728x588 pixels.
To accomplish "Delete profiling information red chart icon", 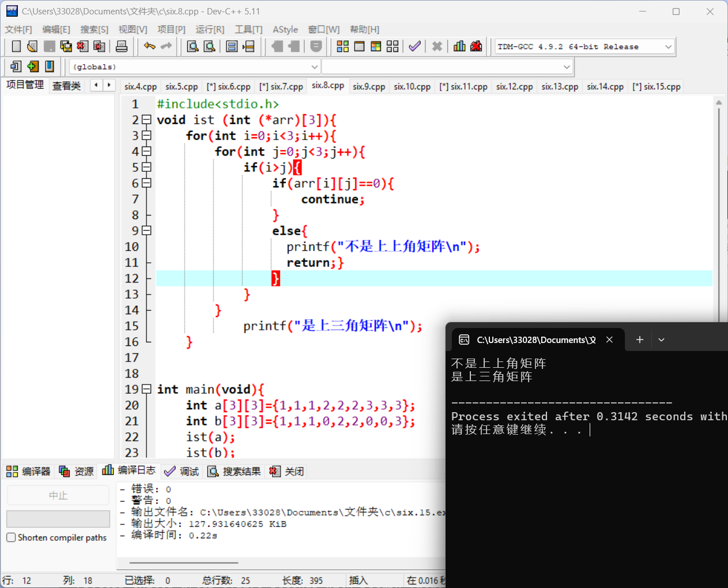I will point(476,46).
